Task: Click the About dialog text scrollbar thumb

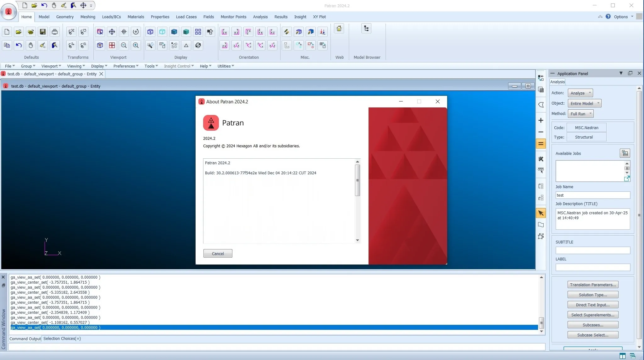Action: (357, 180)
